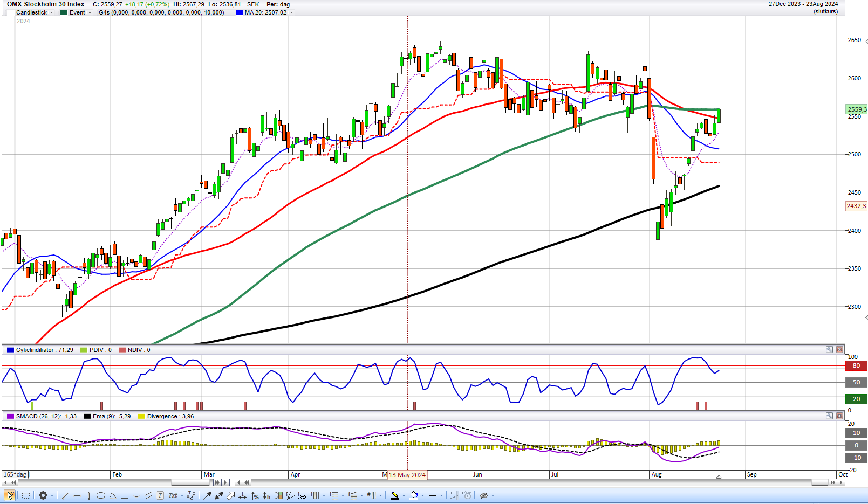The height and width of the screenshot is (504, 868).
Task: Click the 2559,3 current price label
Action: click(857, 109)
